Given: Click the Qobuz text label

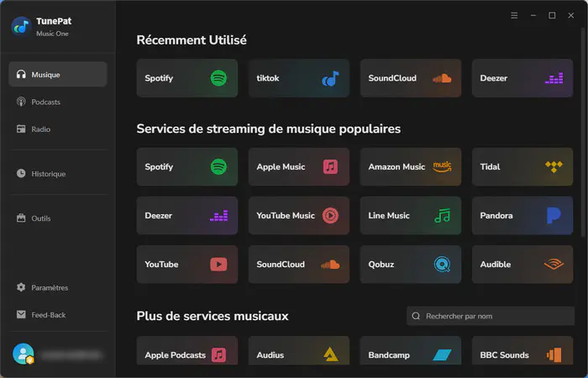Looking at the screenshot, I should point(381,265).
